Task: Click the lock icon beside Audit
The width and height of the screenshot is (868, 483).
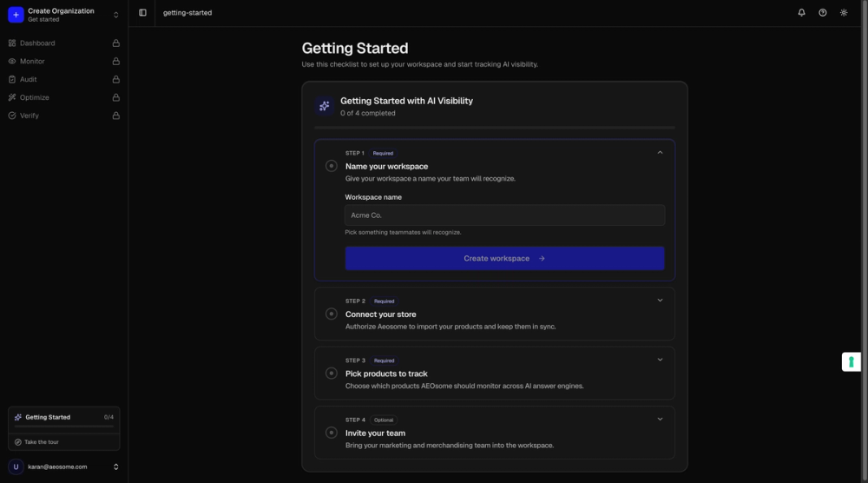Action: tap(115, 80)
